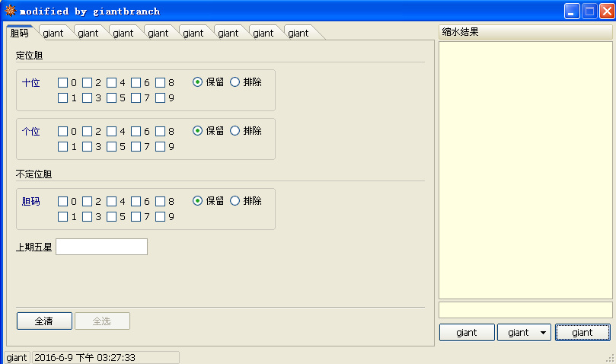Focus the 上期五星 input field
The height and width of the screenshot is (364, 616).
(x=102, y=247)
